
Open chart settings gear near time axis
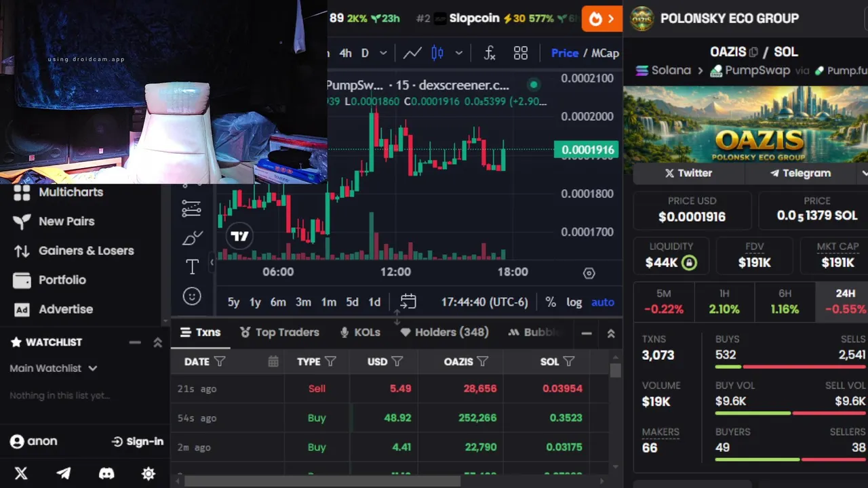[589, 273]
